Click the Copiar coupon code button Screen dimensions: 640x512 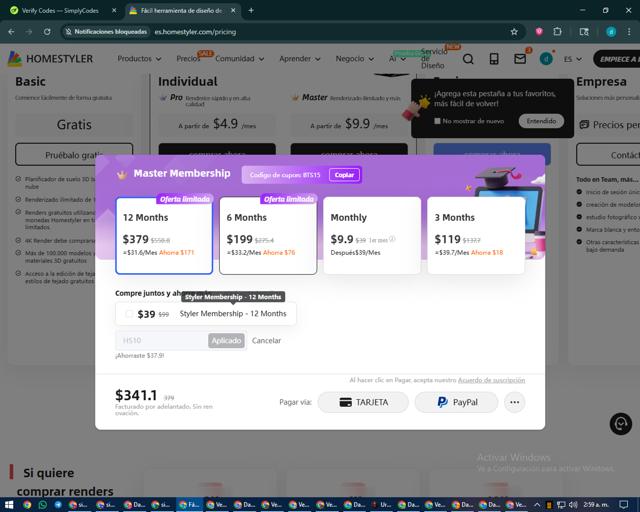[344, 175]
